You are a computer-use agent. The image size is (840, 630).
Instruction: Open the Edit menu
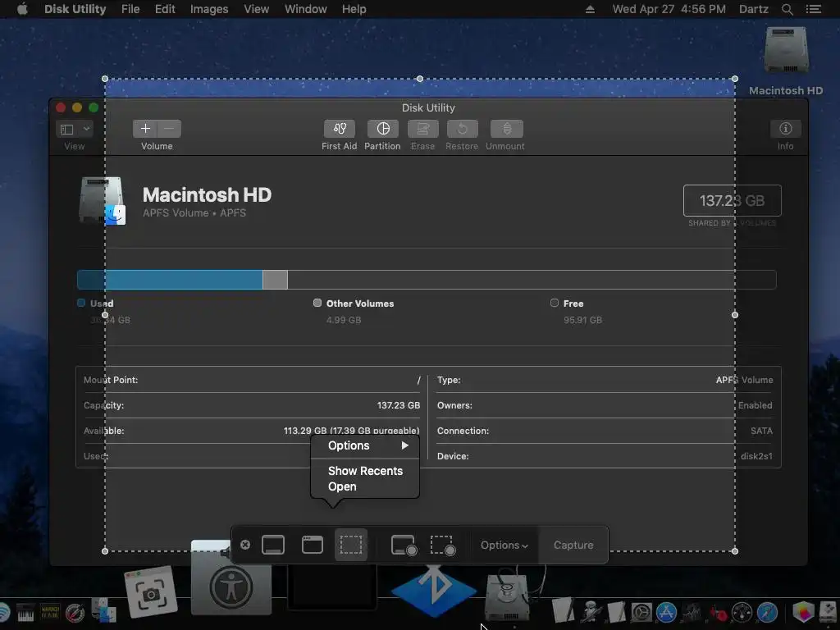tap(165, 9)
